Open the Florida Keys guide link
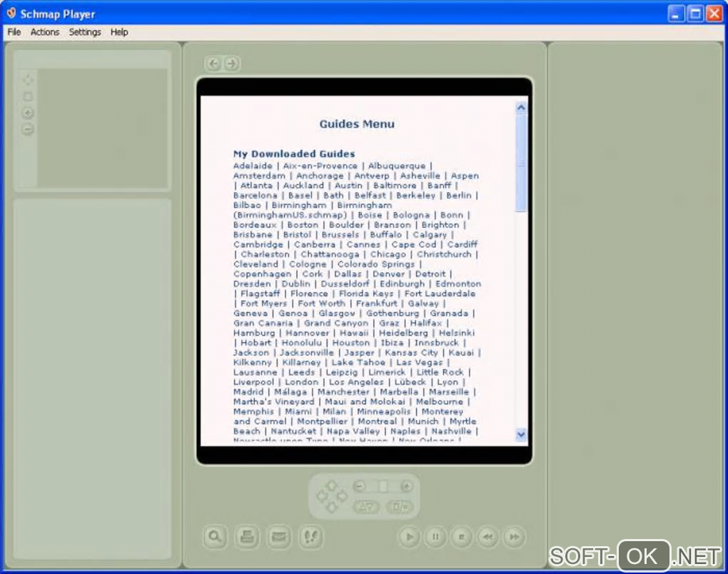The width and height of the screenshot is (728, 574). pos(366,293)
